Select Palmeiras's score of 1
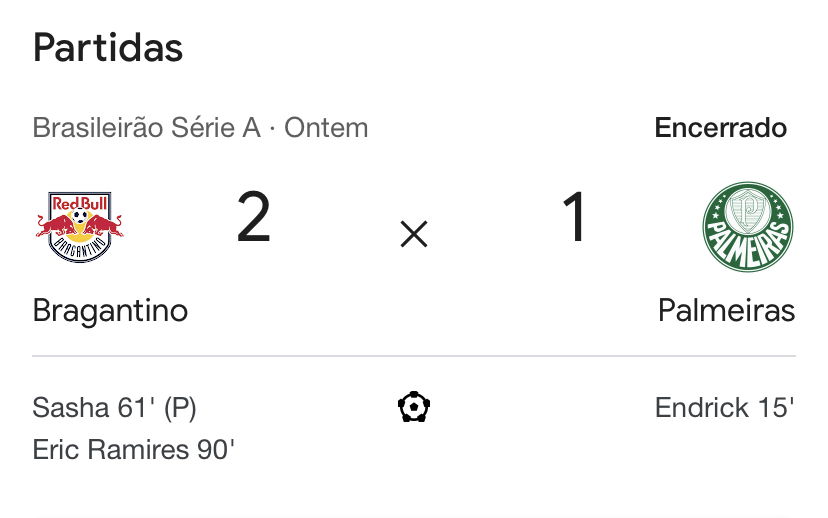 (x=574, y=217)
